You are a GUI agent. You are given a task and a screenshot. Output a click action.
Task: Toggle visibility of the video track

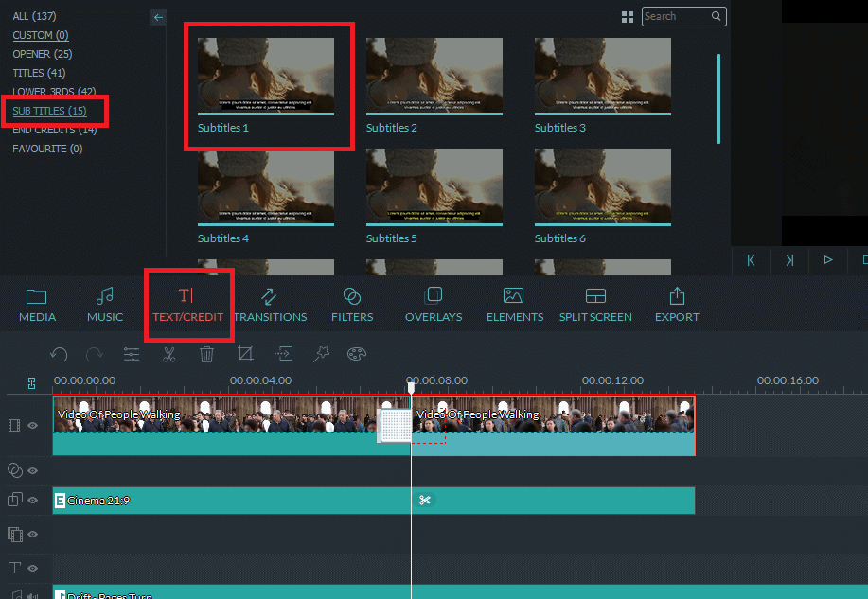click(33, 425)
